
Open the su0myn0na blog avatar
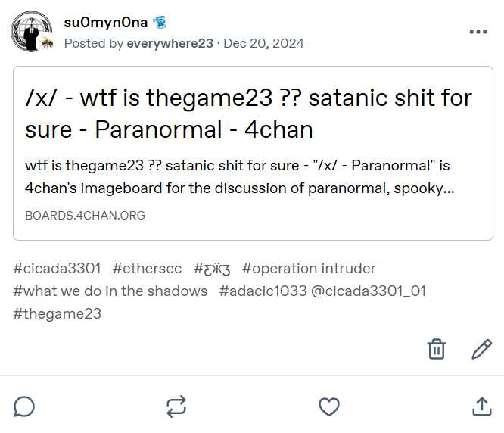pyautogui.click(x=31, y=30)
